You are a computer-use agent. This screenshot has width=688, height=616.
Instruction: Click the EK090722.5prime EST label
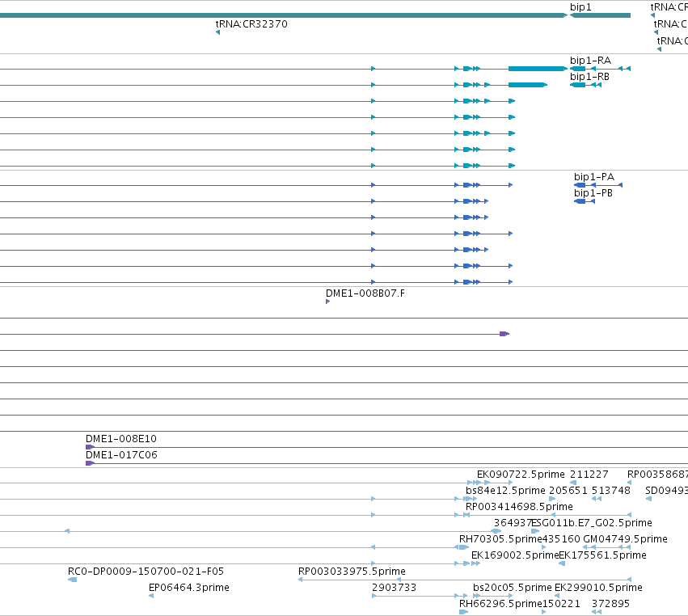(x=521, y=475)
